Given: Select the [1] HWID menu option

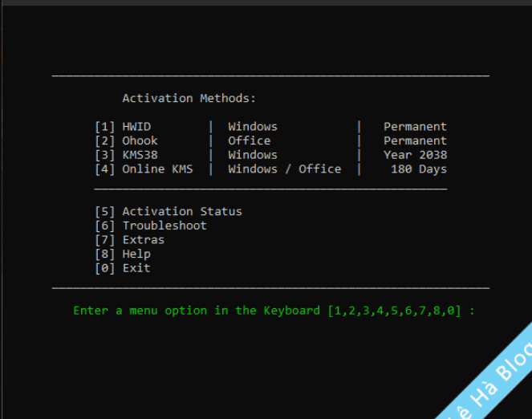Looking at the screenshot, I should point(123,127).
